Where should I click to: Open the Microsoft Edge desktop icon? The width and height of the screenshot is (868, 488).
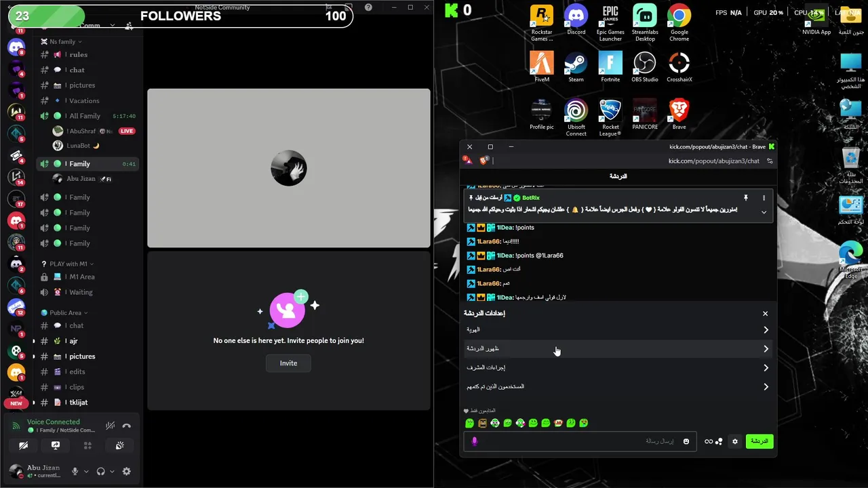[850, 261]
